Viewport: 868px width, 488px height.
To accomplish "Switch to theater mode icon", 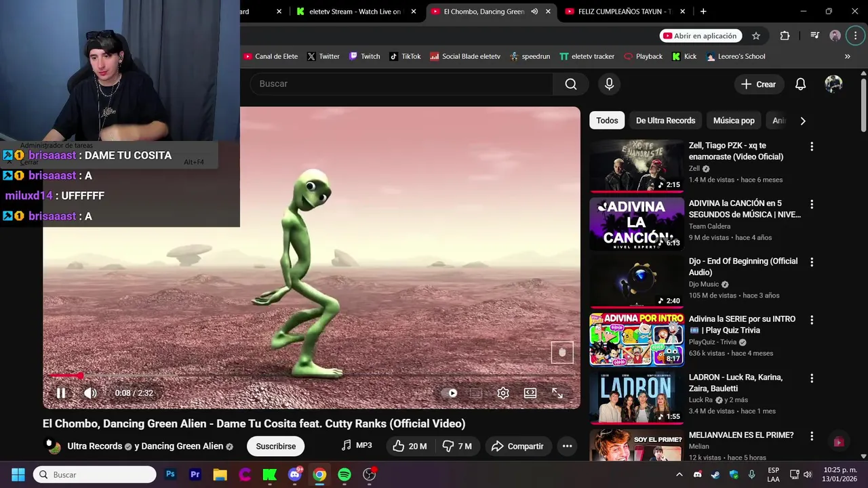I will coord(530,393).
